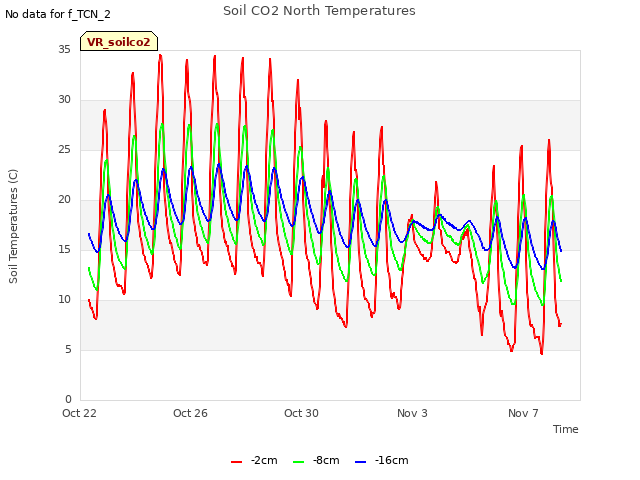Click the red -2cm legend swatch
640x480 pixels.
[x=236, y=462]
